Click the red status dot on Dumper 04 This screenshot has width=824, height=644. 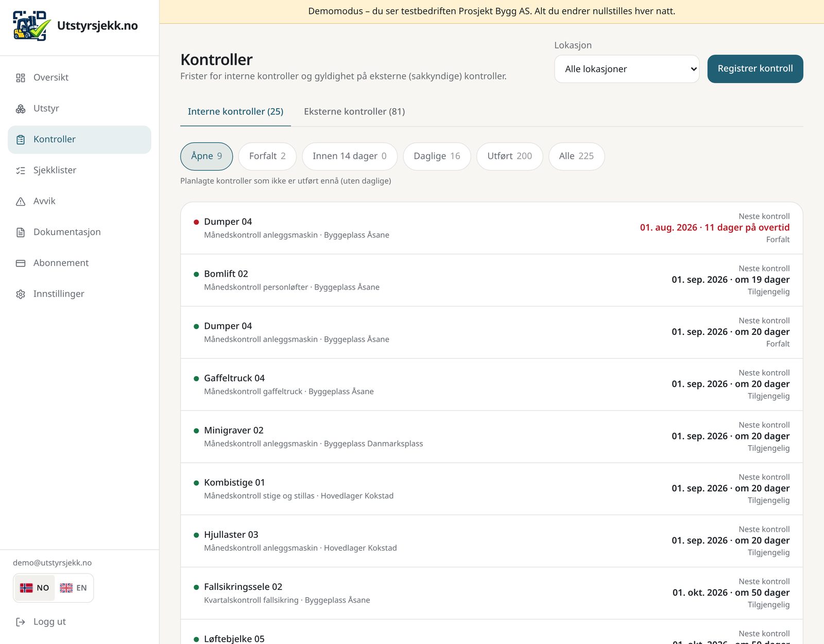(196, 222)
